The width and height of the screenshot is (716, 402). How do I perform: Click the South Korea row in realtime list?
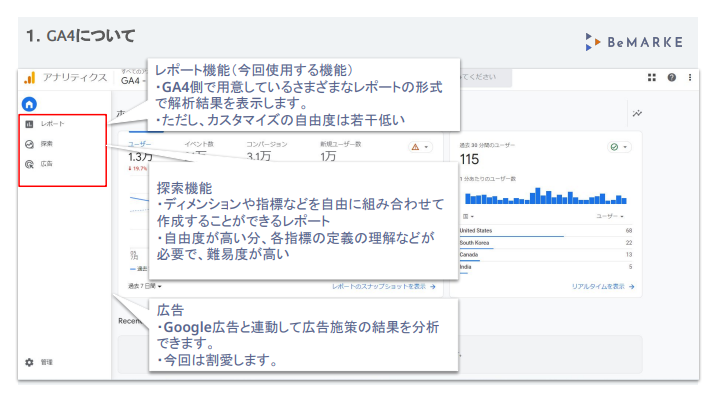pyautogui.click(x=546, y=243)
